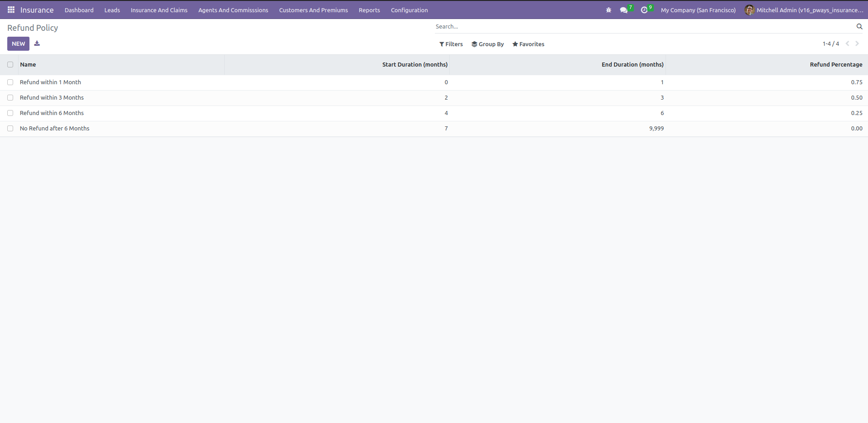
Task: Check the Refund within 1 Month row
Action: [x=10, y=82]
